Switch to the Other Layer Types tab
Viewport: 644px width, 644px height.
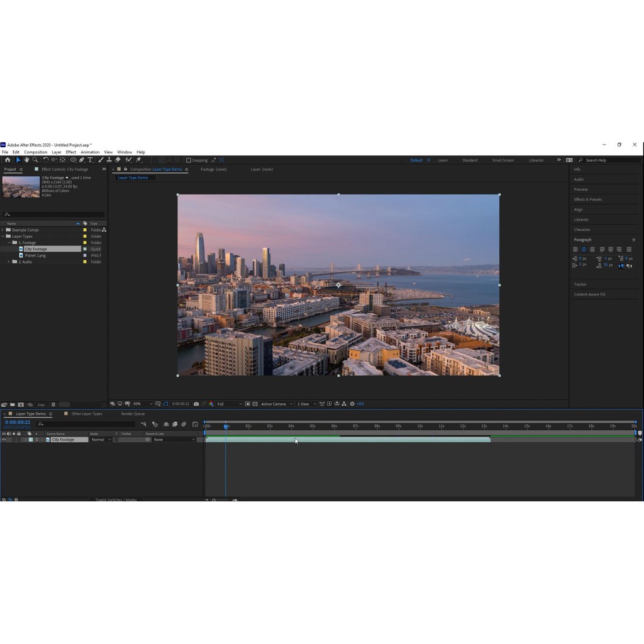point(86,414)
